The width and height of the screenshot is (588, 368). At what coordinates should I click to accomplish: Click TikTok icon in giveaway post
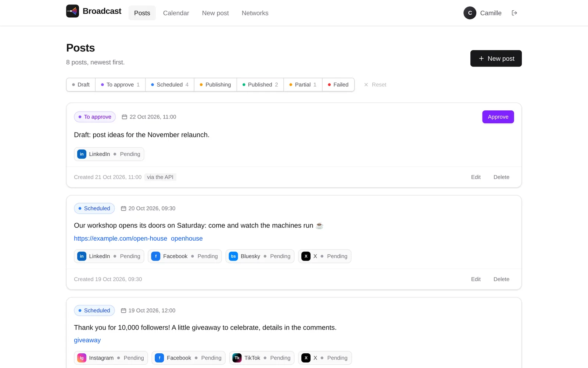tap(237, 358)
